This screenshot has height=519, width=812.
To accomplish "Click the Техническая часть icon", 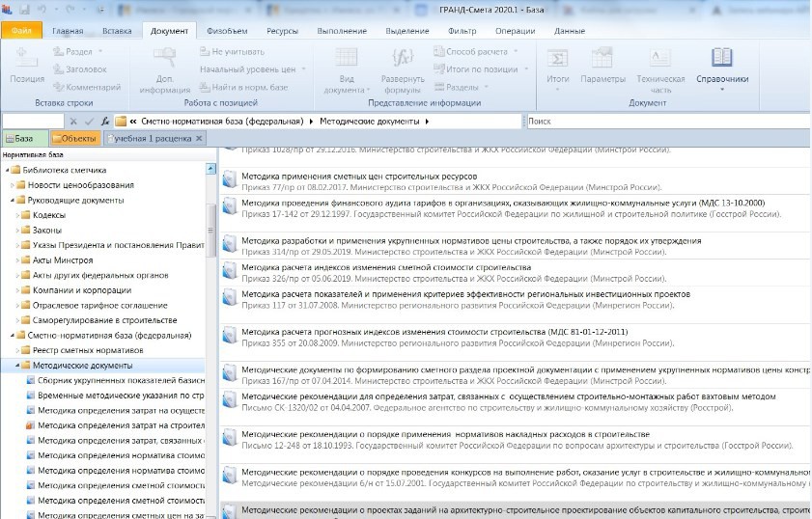I will click(660, 58).
